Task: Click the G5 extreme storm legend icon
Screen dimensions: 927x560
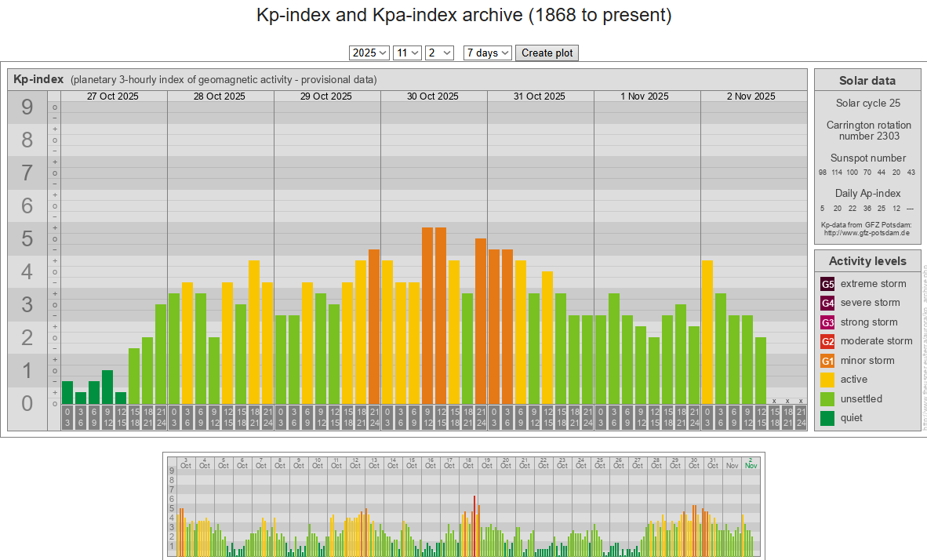Action: click(827, 284)
